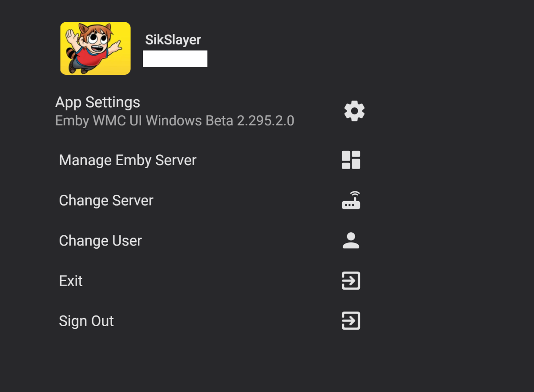Screen dimensions: 534x392
Task: Click the router icon next to Change Server
Action: pos(351,200)
